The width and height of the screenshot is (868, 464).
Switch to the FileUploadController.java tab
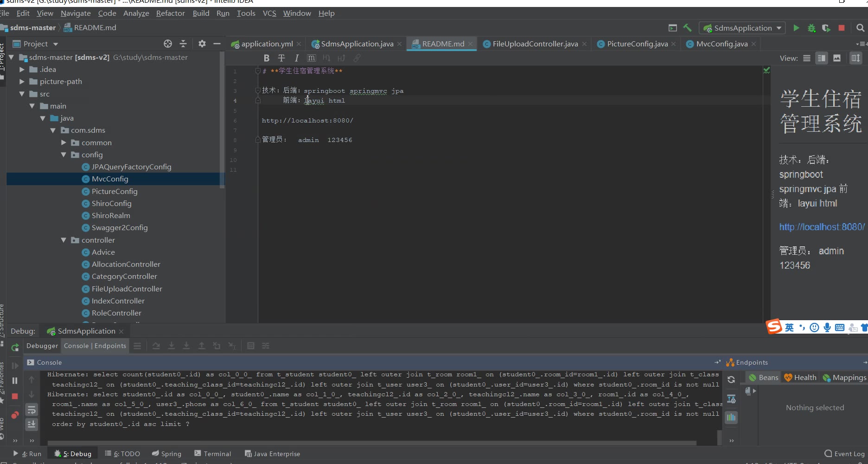tap(535, 44)
